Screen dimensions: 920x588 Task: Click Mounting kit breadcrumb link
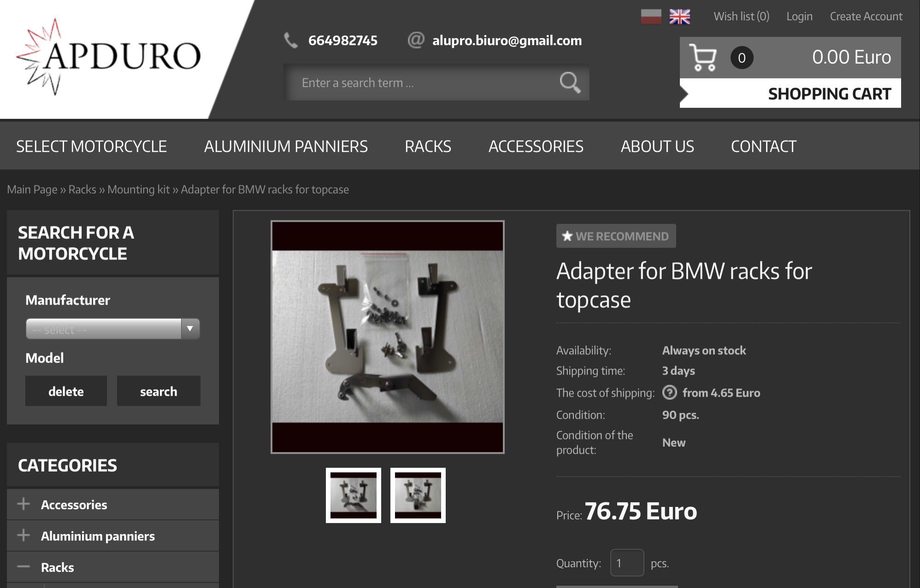tap(139, 189)
